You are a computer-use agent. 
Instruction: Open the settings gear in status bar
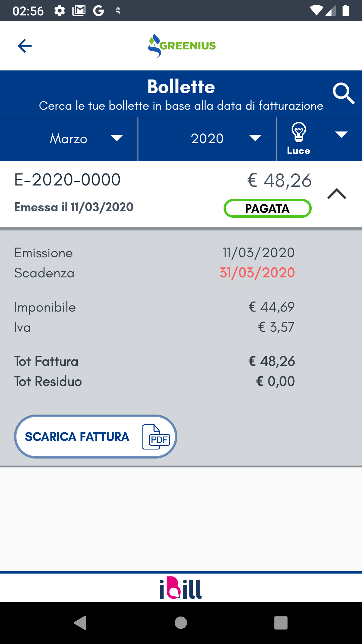click(60, 11)
